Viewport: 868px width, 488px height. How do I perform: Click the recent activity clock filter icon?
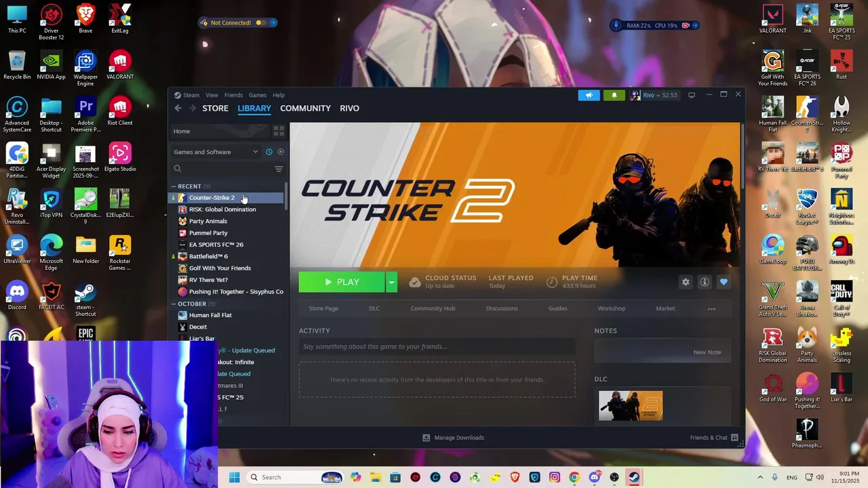click(x=269, y=152)
